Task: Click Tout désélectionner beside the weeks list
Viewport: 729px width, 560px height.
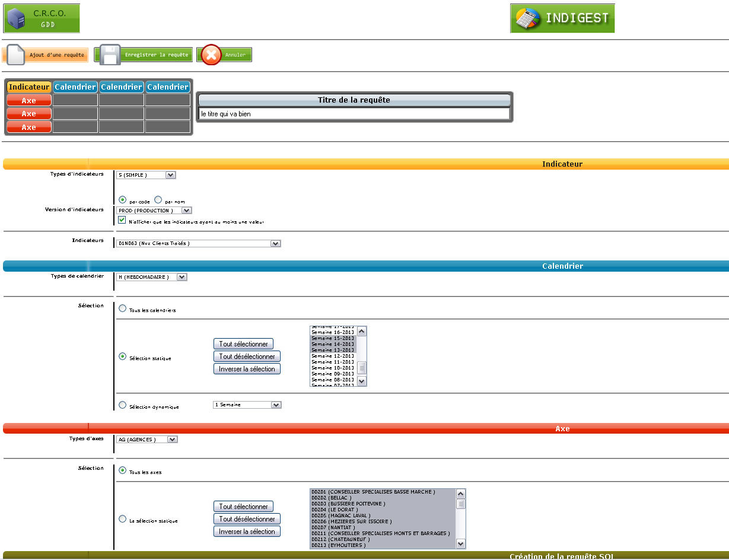Action: pyautogui.click(x=247, y=357)
